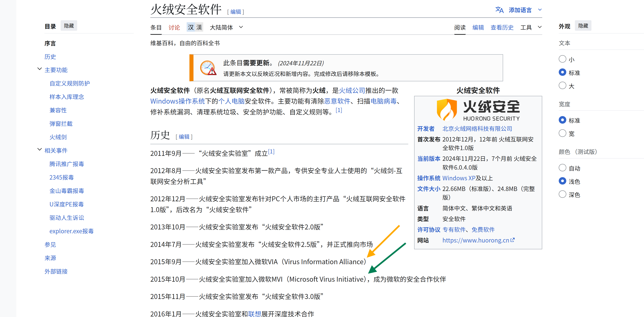Click the 操作系统 infobox label link
This screenshot has width=644, height=317.
click(428, 178)
